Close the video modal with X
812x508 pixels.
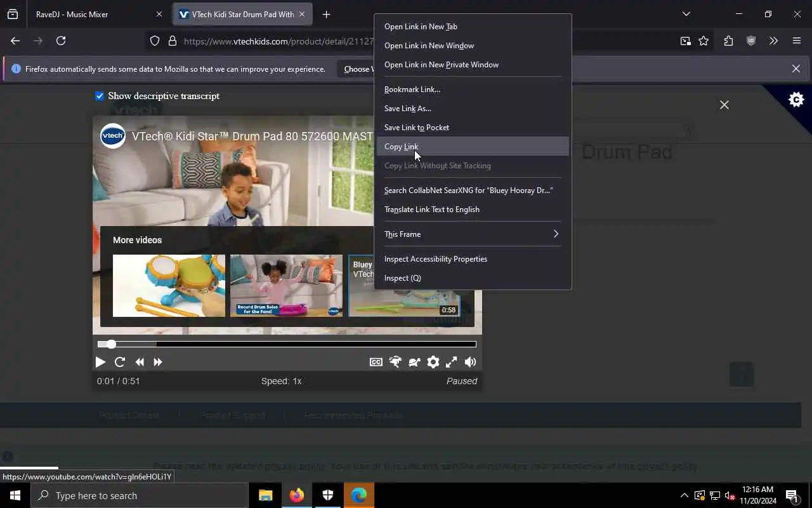coord(724,105)
